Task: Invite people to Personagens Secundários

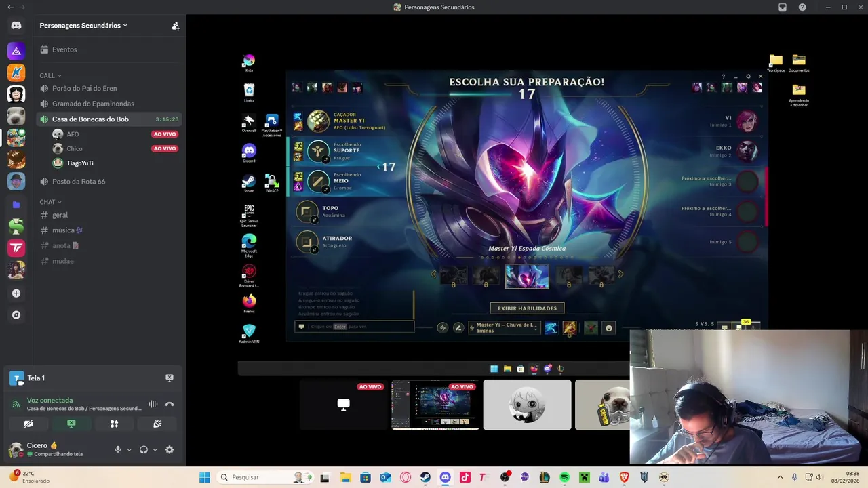Action: click(x=176, y=26)
